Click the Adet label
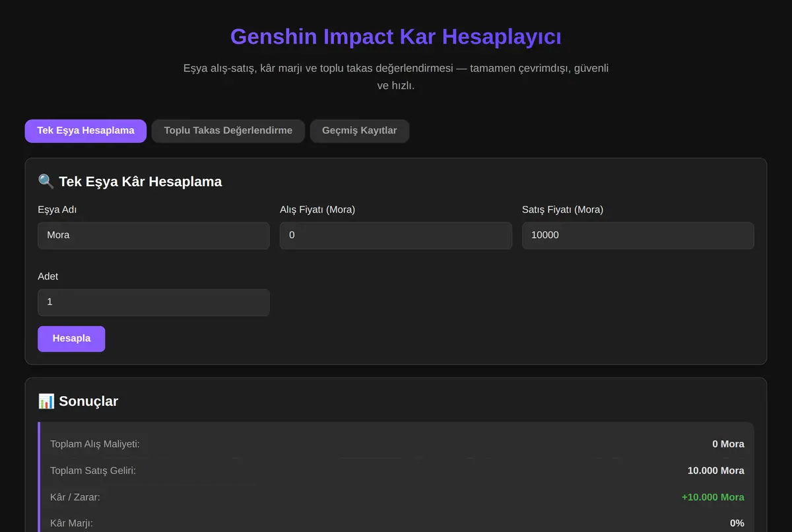 pyautogui.click(x=48, y=277)
